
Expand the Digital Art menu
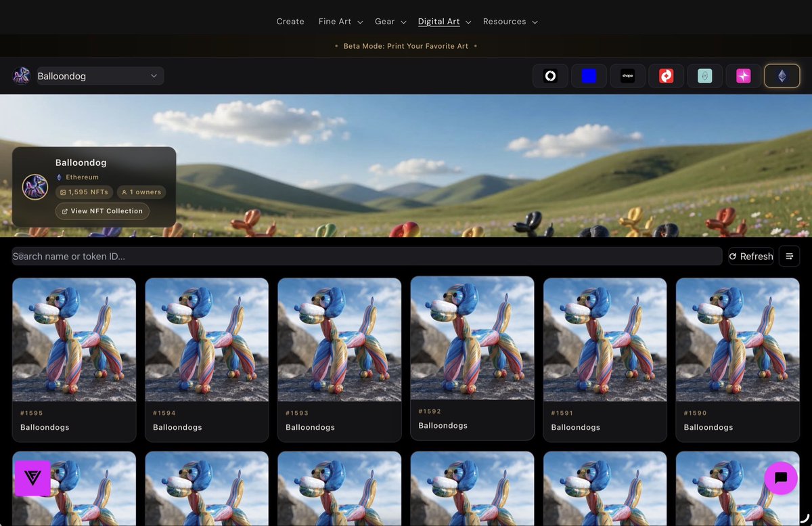pyautogui.click(x=445, y=22)
